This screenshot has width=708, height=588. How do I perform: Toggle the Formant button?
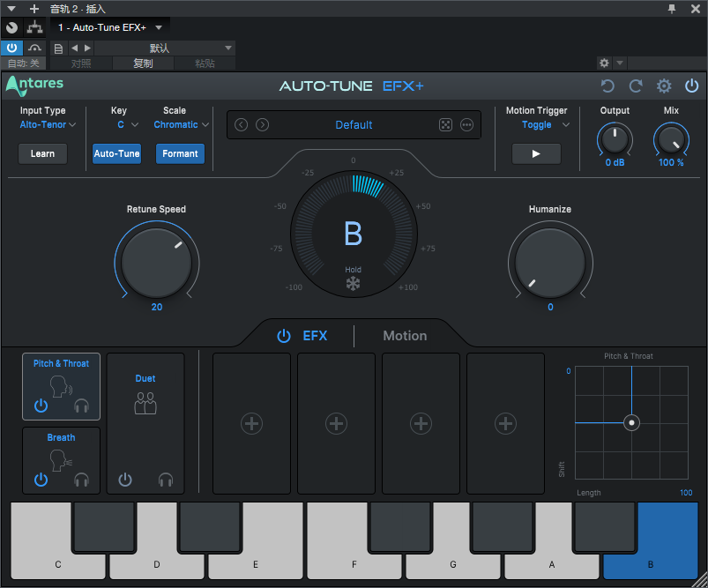point(180,154)
